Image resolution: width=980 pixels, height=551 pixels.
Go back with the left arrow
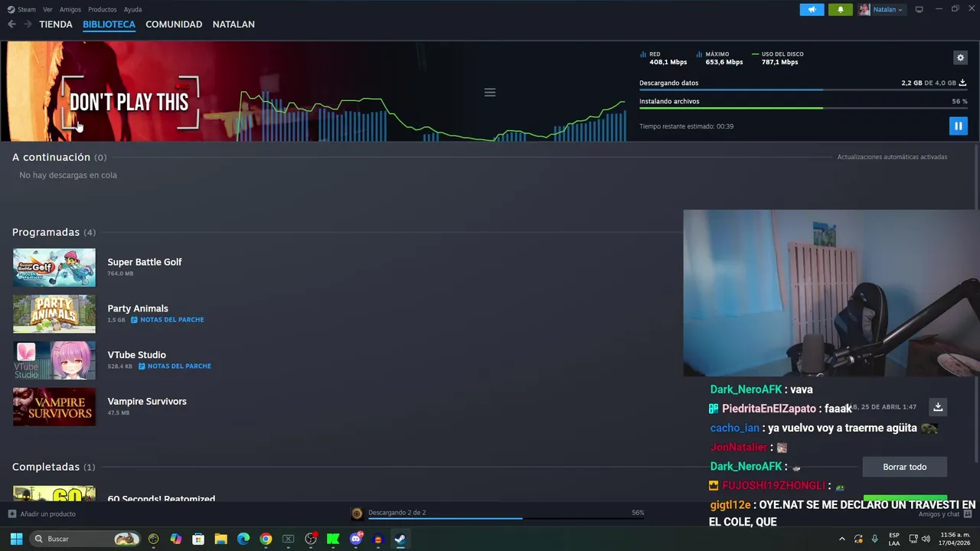(11, 24)
